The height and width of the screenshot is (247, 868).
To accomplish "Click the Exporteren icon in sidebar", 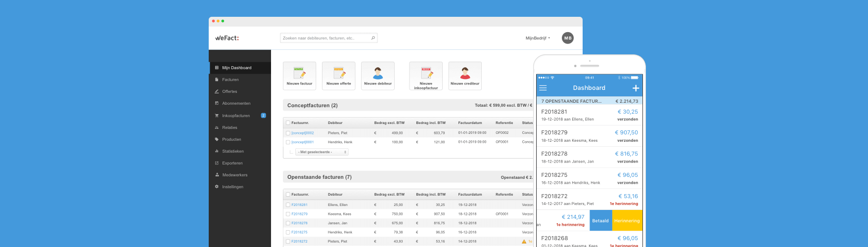I will [x=217, y=163].
